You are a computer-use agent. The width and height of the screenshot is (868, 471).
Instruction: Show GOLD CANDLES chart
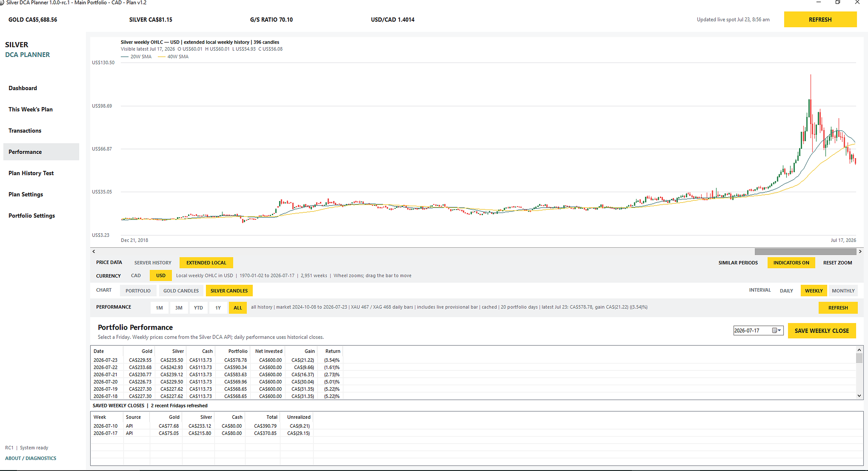[181, 291]
